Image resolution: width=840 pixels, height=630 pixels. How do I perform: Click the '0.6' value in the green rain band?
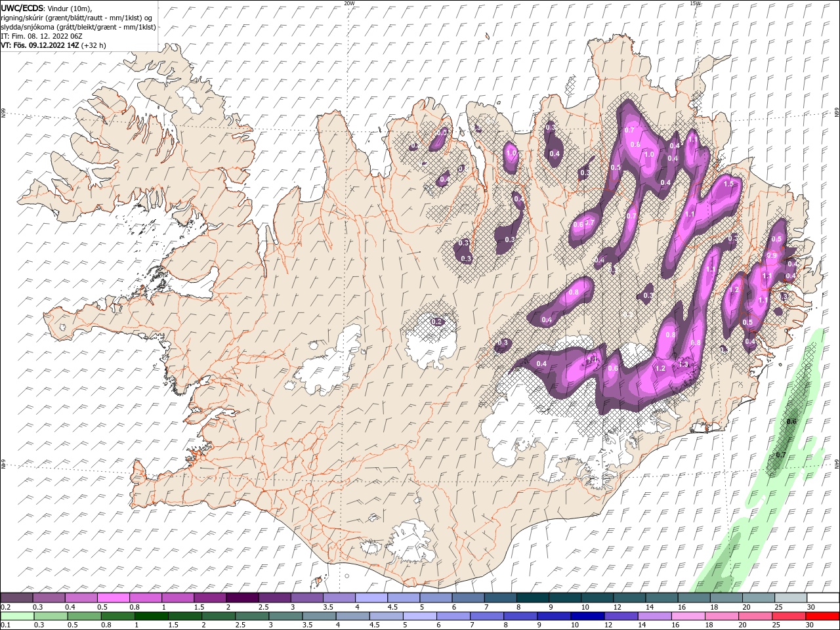[791, 421]
